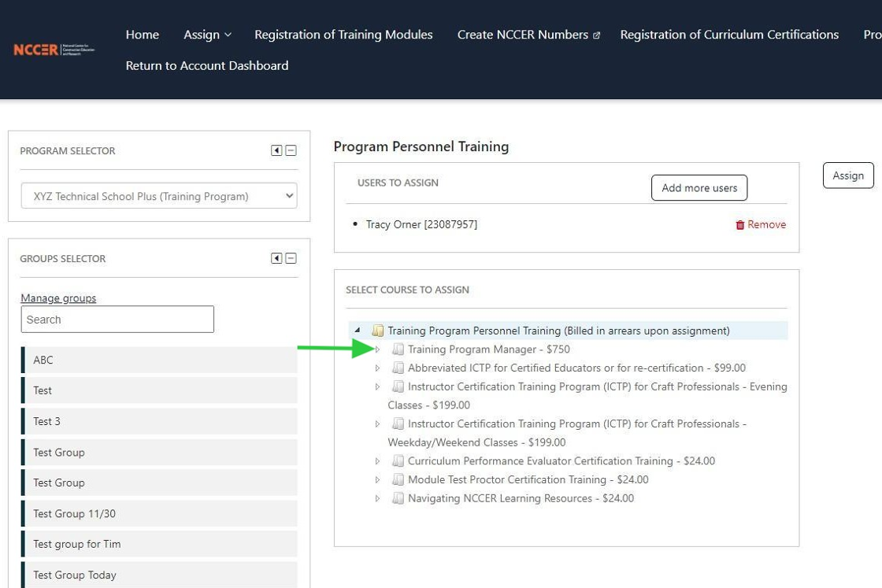The image size is (882, 588).
Task: Select Home in the navigation bar
Action: [x=142, y=35]
